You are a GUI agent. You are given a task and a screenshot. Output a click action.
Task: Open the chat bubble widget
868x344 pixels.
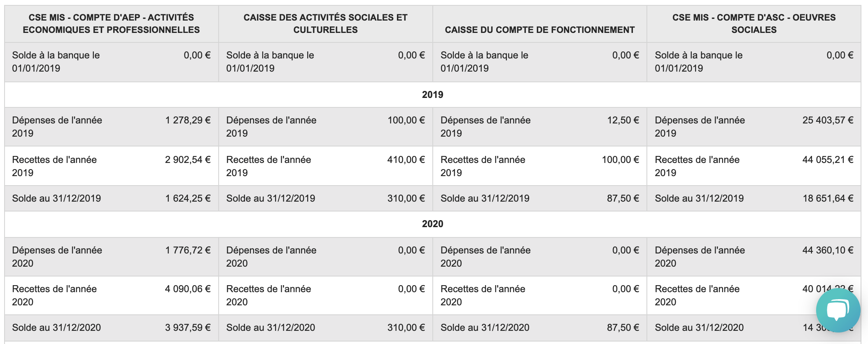838,310
